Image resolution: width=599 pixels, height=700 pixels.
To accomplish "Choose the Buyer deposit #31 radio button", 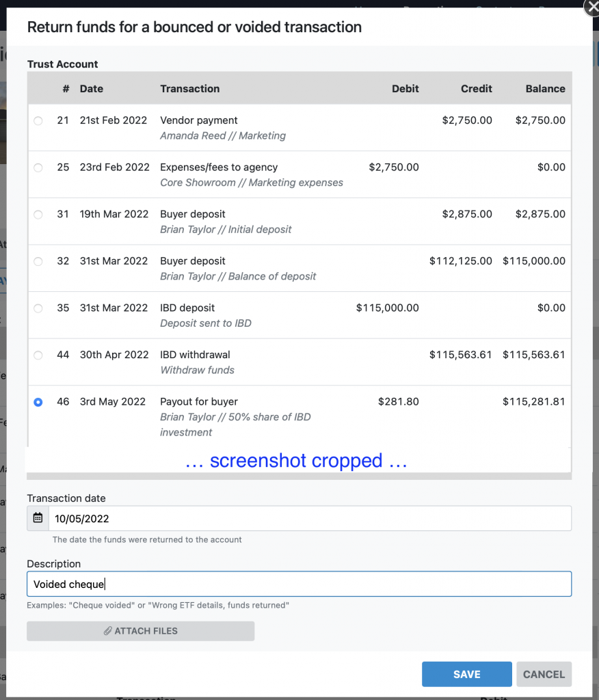I will pos(38,215).
